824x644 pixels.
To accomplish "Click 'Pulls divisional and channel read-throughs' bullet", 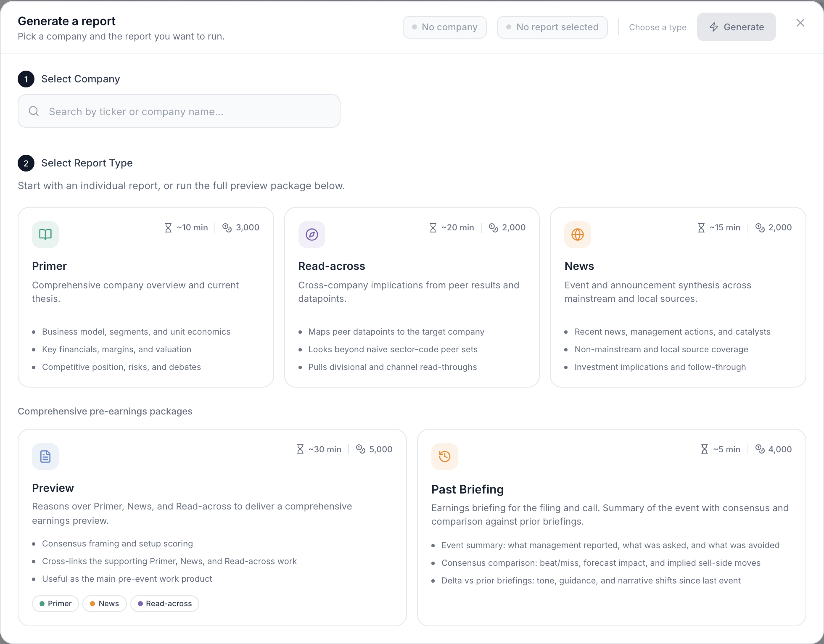I will coord(392,367).
